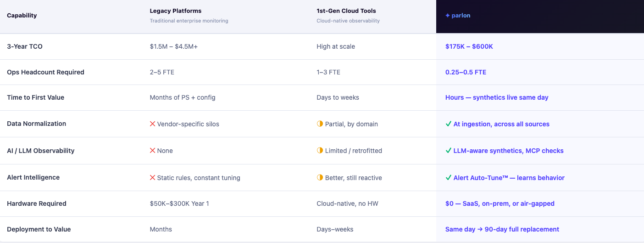Select the Deployment to Value label
Screen dimensions: 644x243
(39, 229)
